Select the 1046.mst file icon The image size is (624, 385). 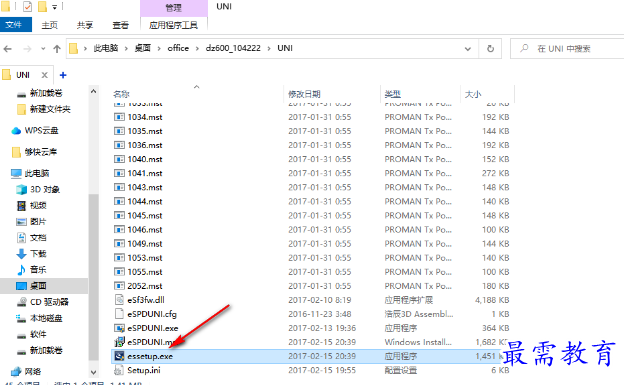(119, 230)
